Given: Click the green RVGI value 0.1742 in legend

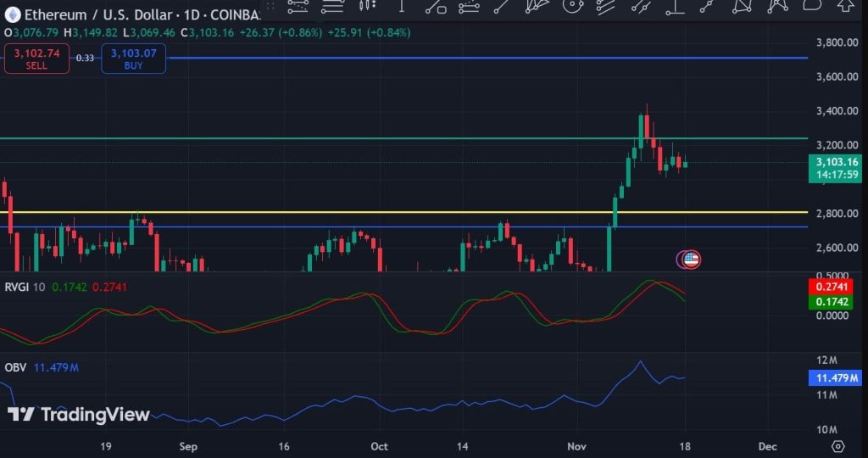Looking at the screenshot, I should click(x=70, y=287).
